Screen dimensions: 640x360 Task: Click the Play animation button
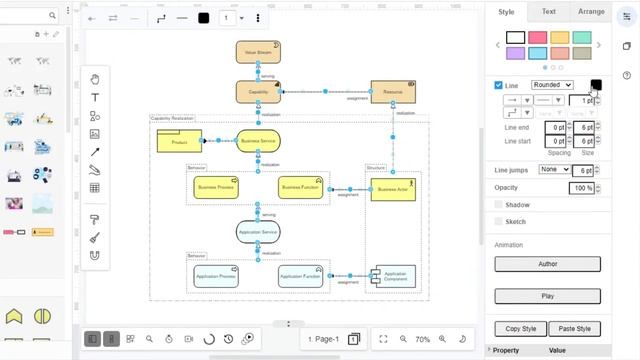tap(547, 296)
